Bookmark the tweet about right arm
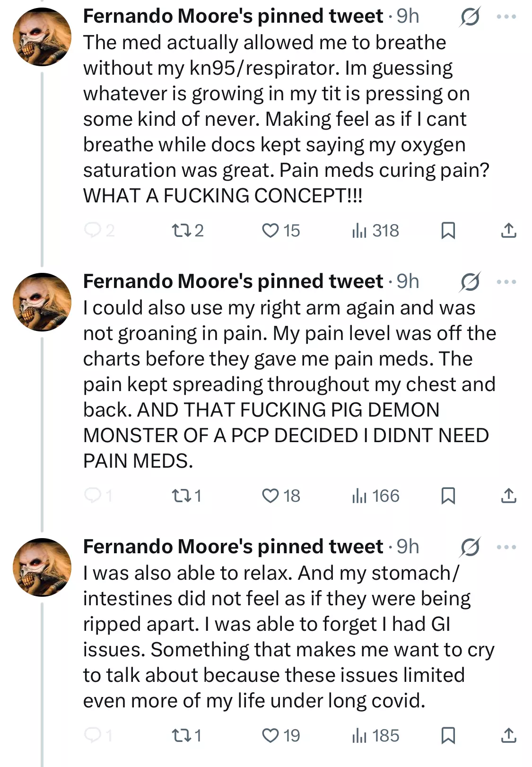 tap(448, 496)
